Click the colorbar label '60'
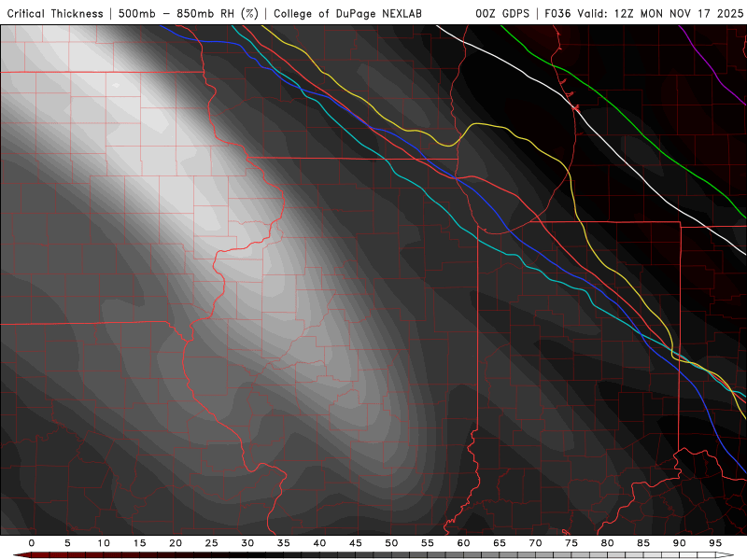The image size is (747, 560). 463,543
